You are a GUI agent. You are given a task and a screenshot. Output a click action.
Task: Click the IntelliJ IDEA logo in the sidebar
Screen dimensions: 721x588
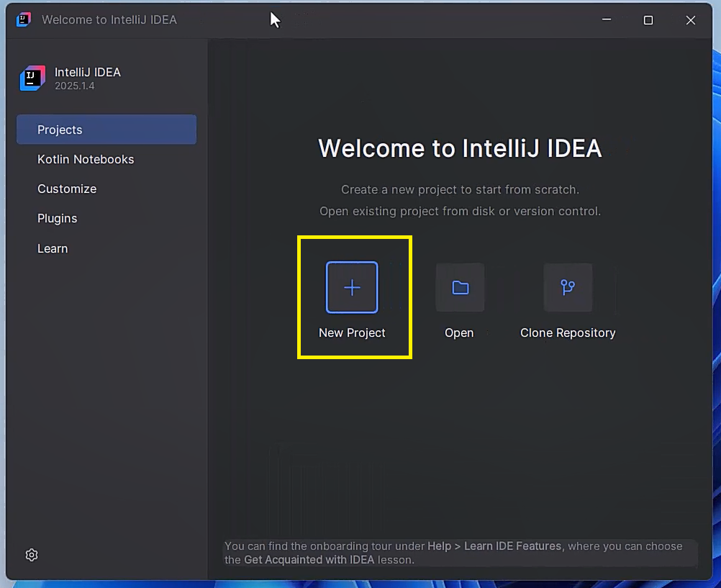pos(31,78)
